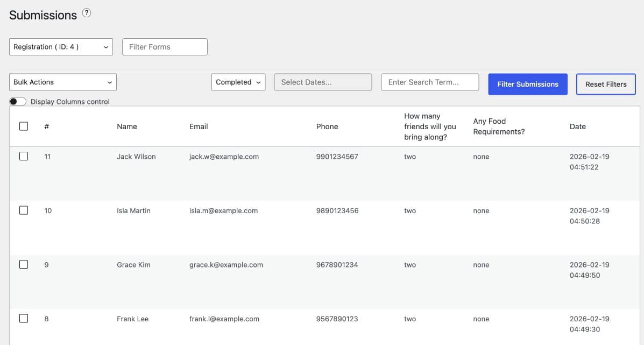
Task: Tick the checkbox for Frank Lee's row
Action: click(x=24, y=318)
